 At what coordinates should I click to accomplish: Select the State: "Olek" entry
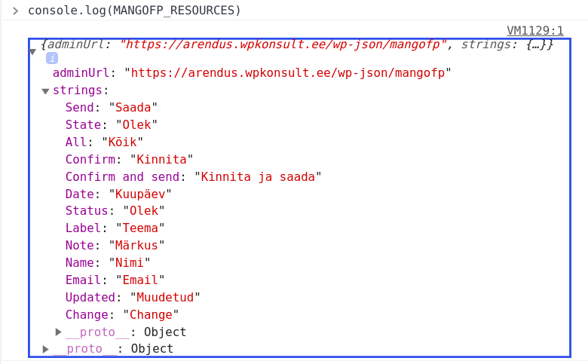point(112,125)
